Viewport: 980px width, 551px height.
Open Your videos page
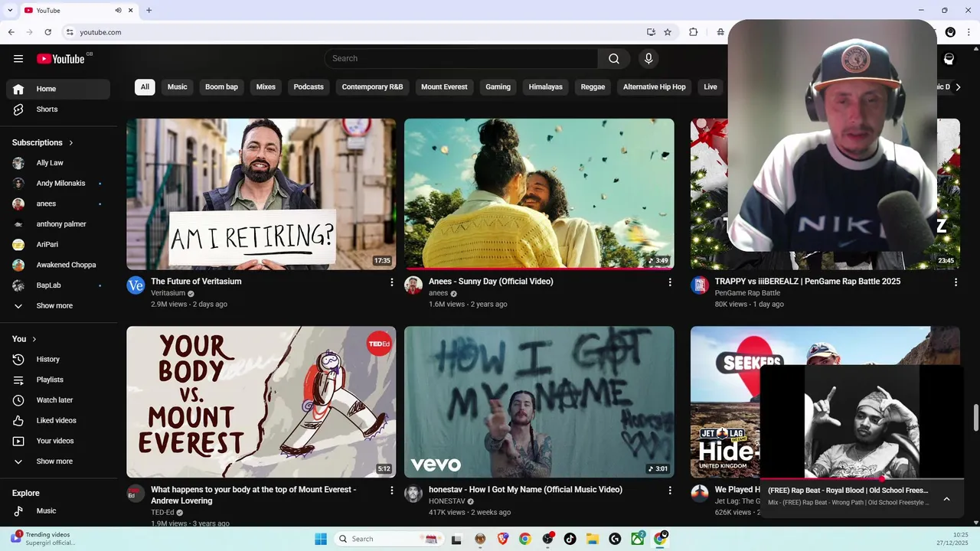coord(58,441)
